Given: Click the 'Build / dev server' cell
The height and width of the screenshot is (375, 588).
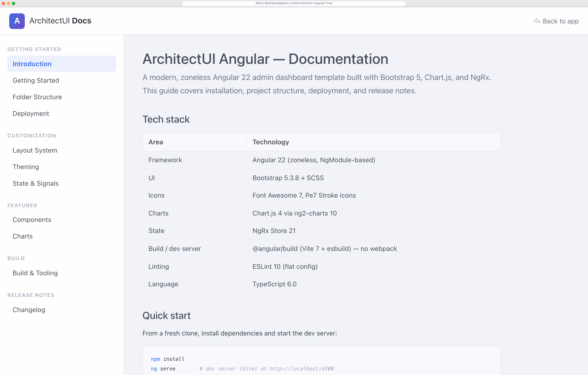Looking at the screenshot, I should [x=195, y=249].
